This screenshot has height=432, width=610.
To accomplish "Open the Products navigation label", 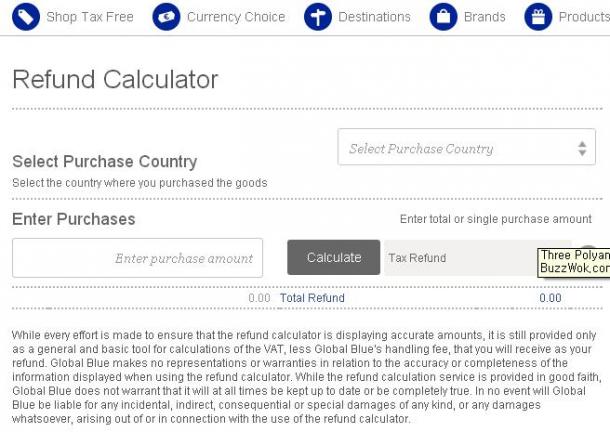I will click(x=584, y=17).
